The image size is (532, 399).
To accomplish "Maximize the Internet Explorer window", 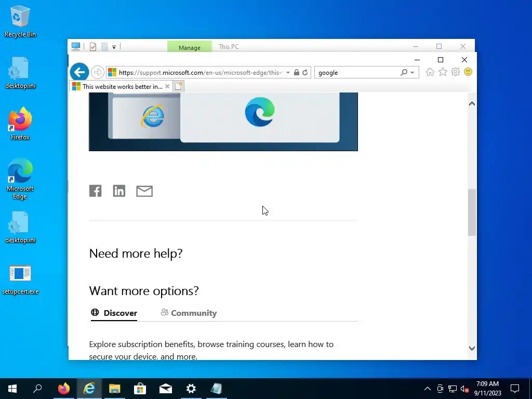I will [441, 60].
